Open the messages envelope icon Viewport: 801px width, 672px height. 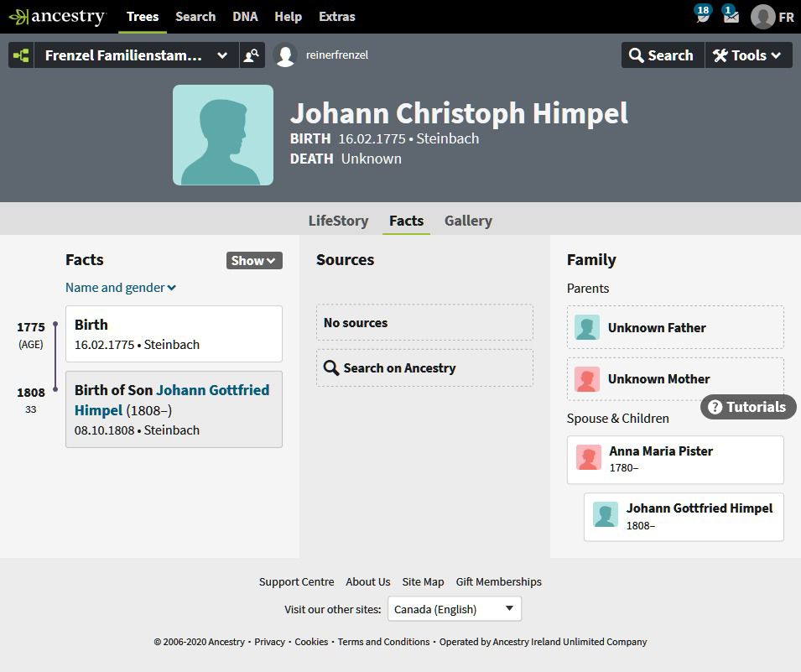[731, 15]
